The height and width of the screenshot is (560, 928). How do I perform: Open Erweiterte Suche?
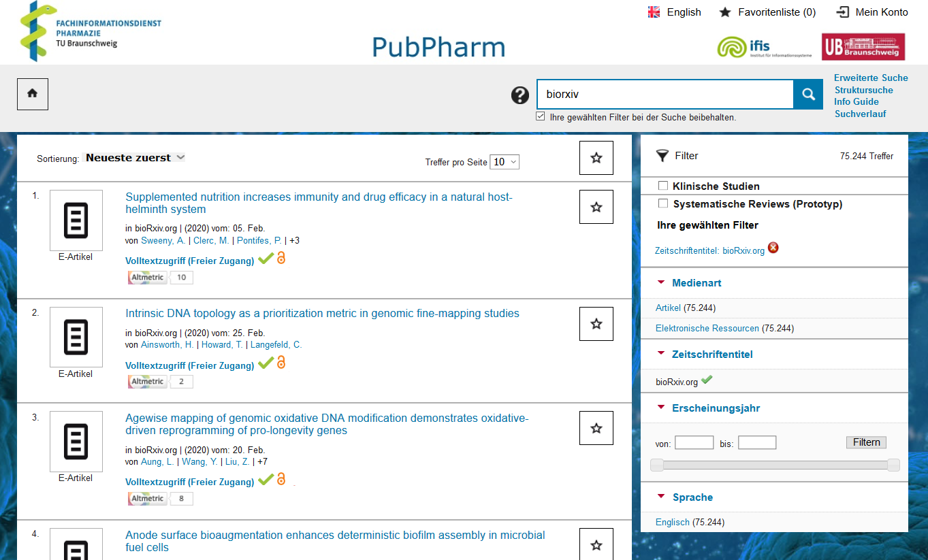point(871,78)
